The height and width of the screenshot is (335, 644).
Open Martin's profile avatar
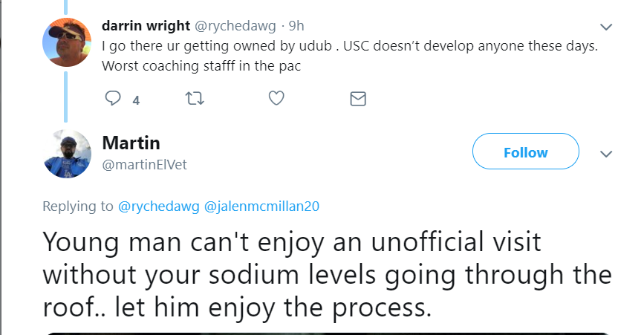[68, 154]
